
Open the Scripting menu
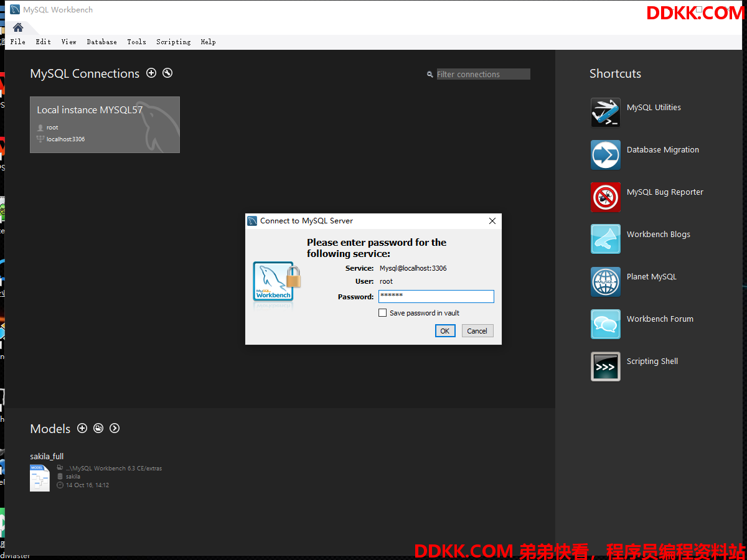[x=173, y=42]
